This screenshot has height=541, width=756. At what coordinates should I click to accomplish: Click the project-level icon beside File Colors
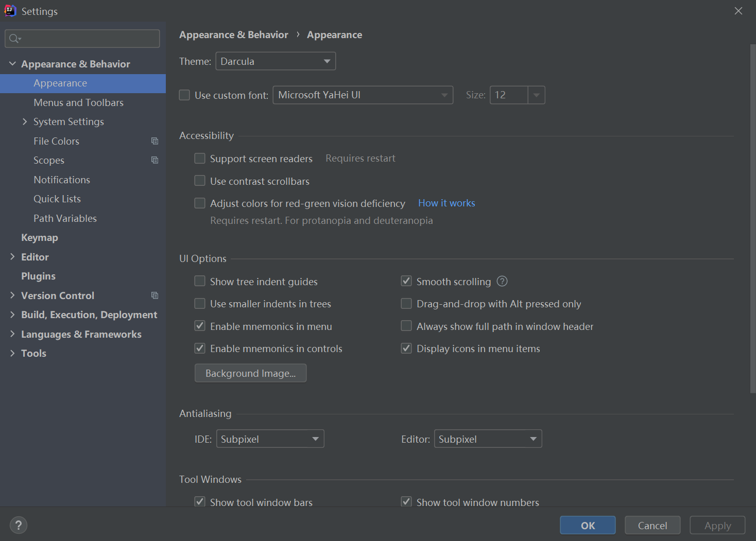[154, 141]
